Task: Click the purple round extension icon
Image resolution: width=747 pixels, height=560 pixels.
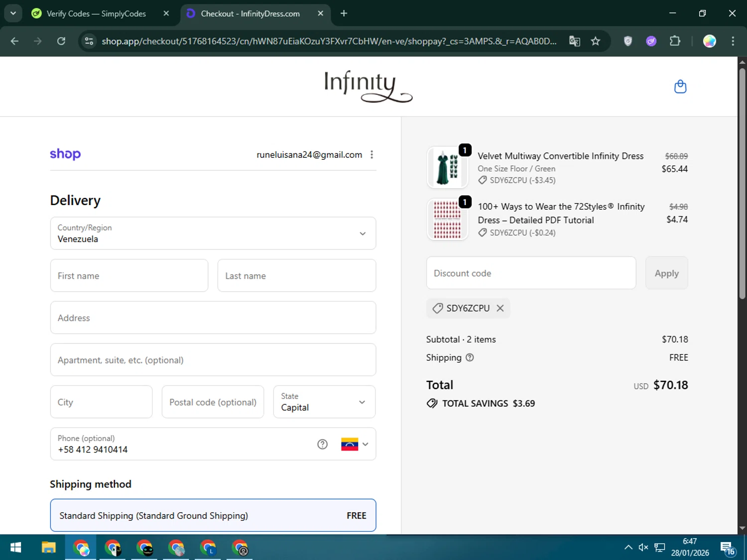Action: tap(651, 41)
